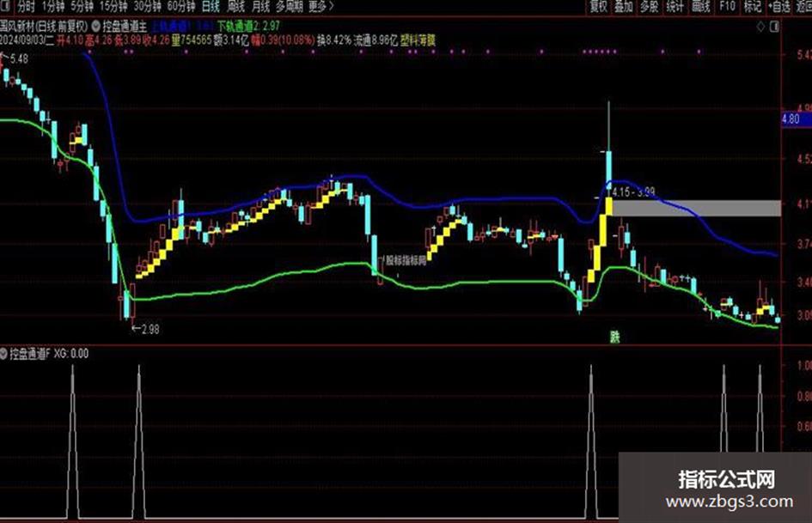
Task: Add stock with the +自选 button
Action: point(778,7)
